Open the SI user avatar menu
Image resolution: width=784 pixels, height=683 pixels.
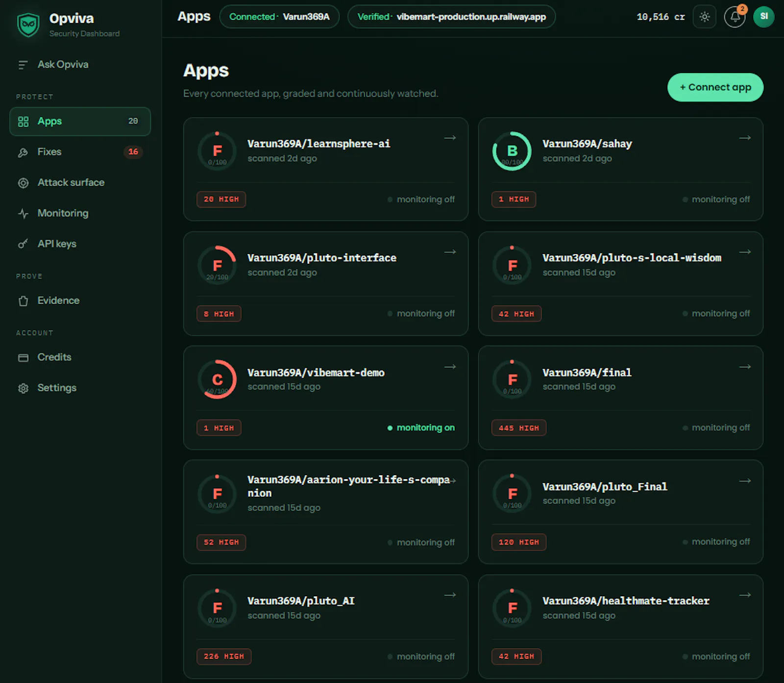[x=763, y=17]
